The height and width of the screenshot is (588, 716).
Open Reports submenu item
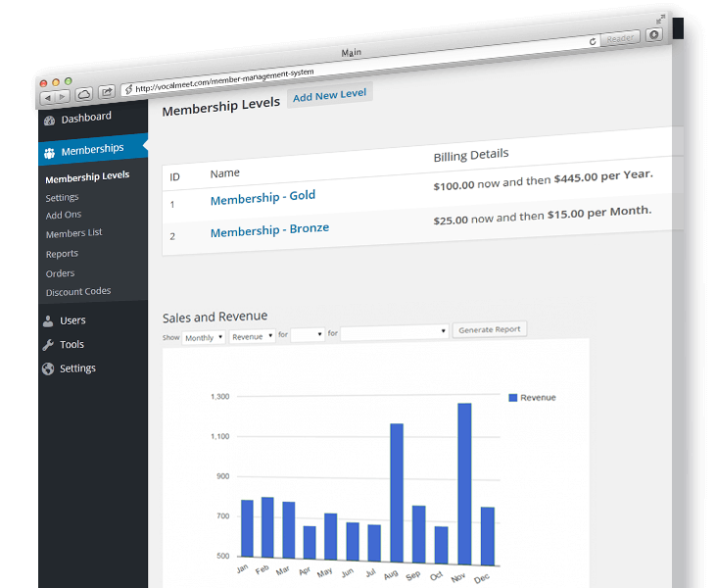[x=62, y=254]
